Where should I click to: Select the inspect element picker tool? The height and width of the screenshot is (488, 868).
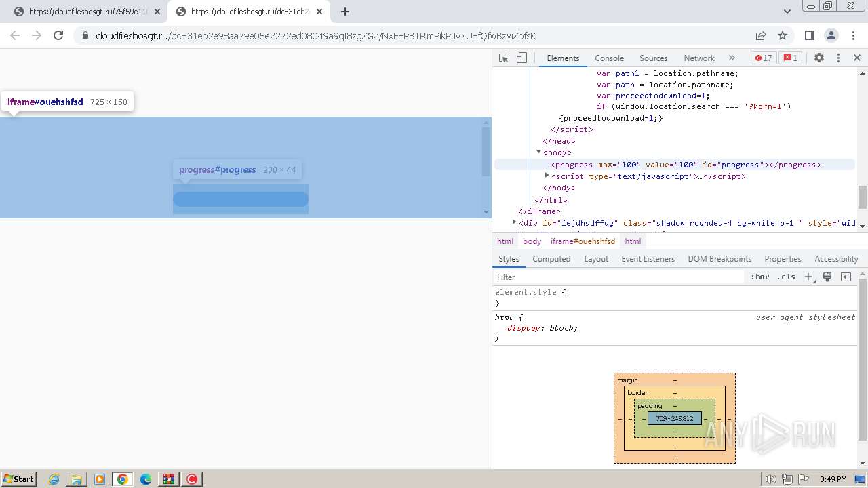coord(503,58)
